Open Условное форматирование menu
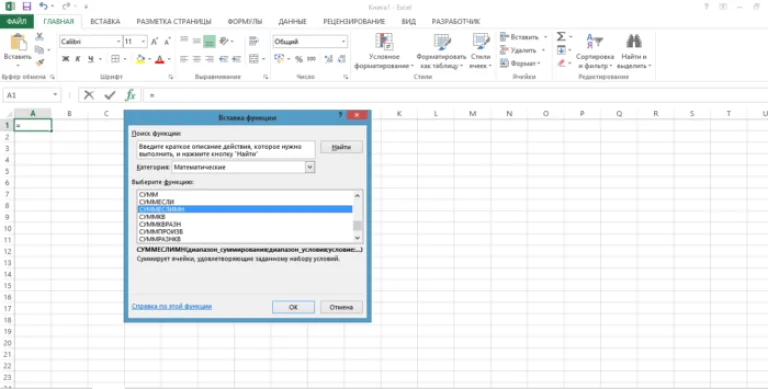 pyautogui.click(x=384, y=51)
